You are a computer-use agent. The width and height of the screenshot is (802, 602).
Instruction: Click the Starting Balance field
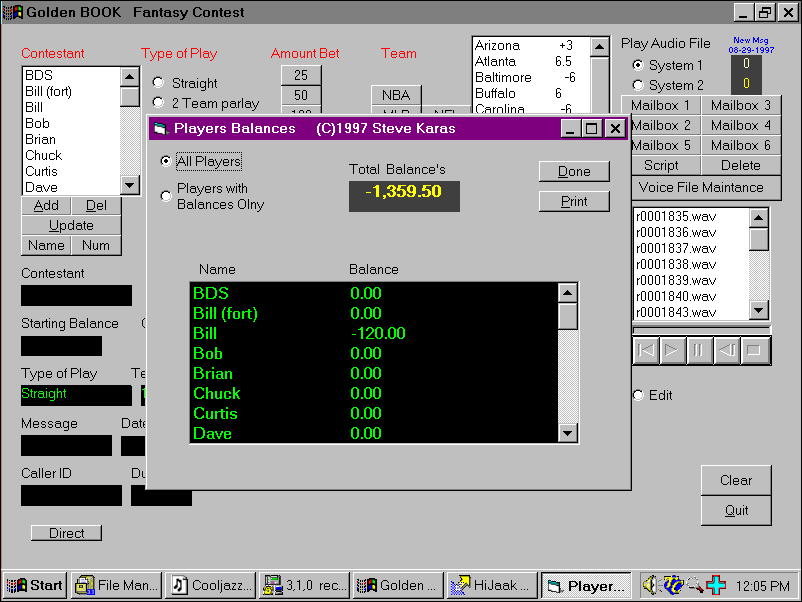click(x=61, y=346)
